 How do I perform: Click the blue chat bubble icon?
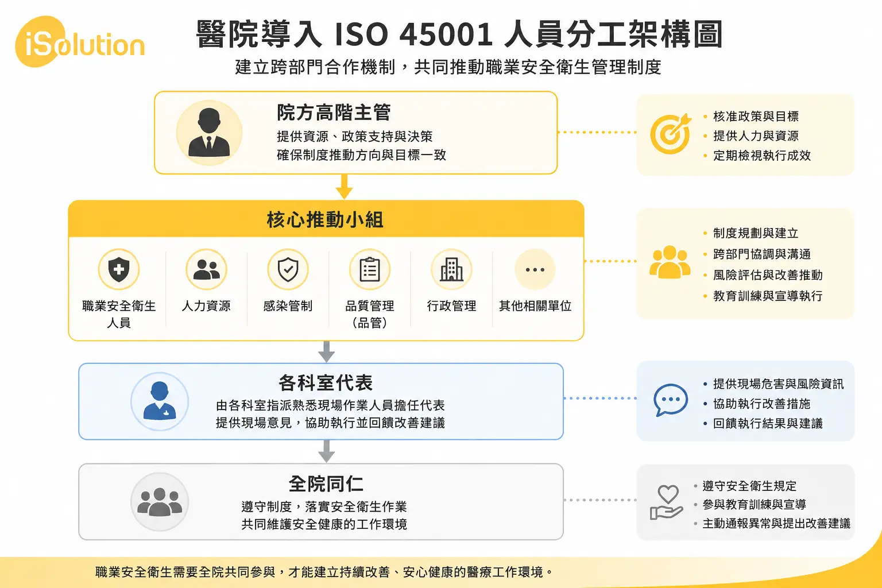(671, 400)
